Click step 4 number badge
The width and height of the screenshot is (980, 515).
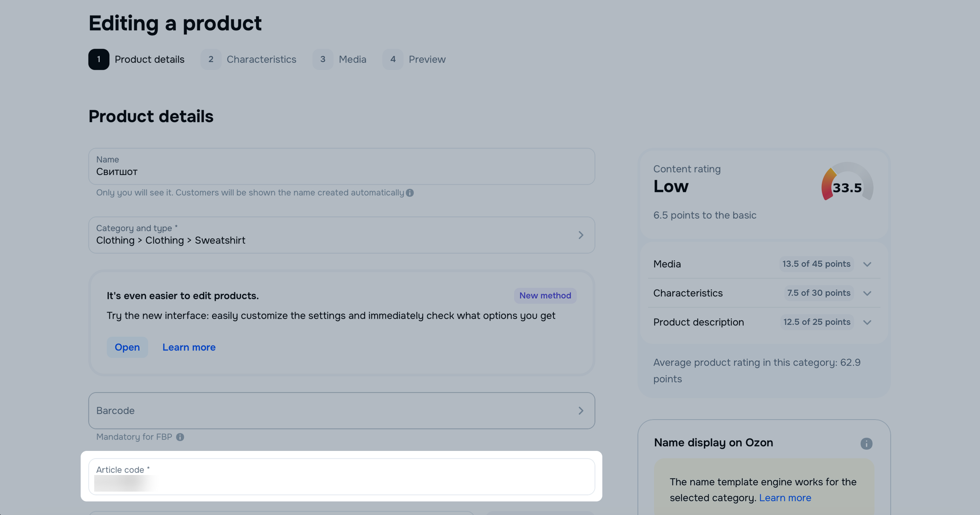click(393, 59)
